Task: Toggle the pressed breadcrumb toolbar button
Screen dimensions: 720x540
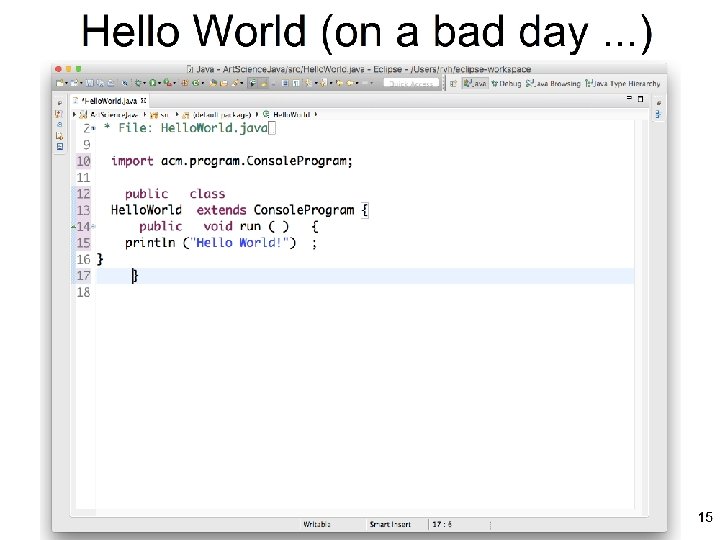Action: click(x=252, y=83)
